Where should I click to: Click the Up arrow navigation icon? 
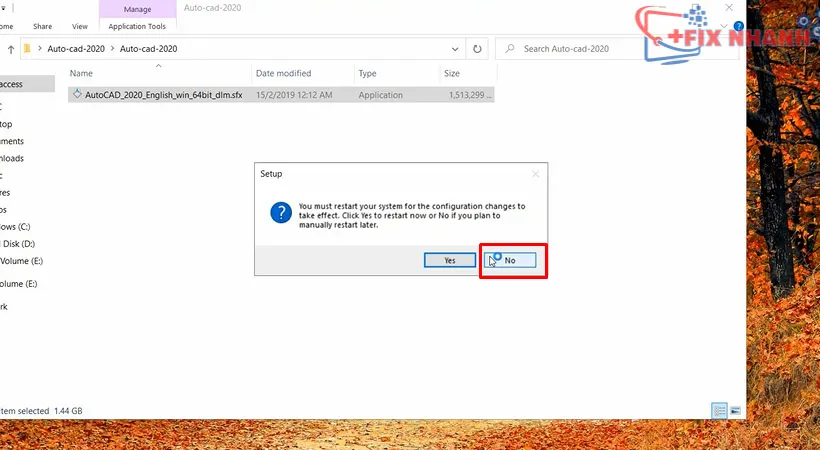[x=9, y=48]
